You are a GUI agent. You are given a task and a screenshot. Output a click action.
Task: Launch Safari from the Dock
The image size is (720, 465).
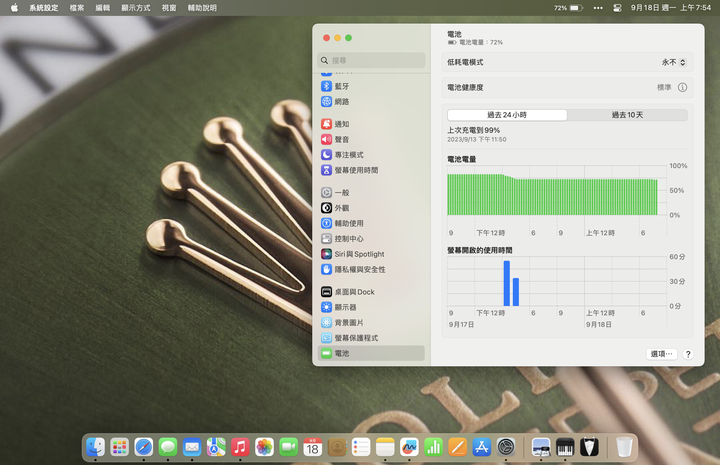click(144, 447)
